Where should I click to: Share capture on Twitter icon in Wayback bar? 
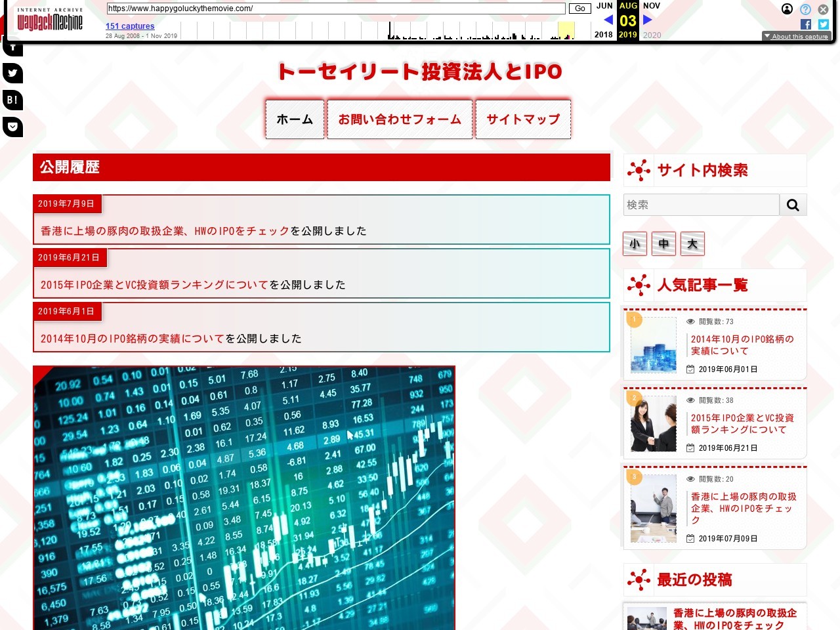[824, 24]
